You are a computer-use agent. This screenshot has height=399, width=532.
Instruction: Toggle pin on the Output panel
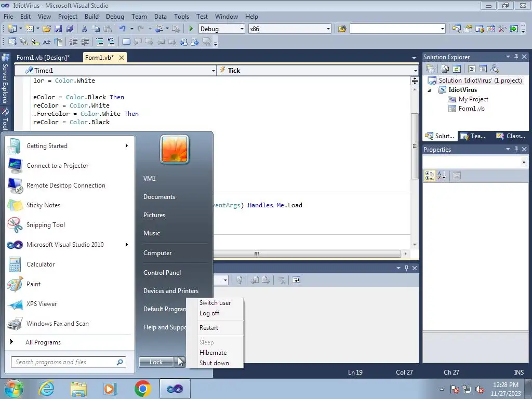(x=406, y=268)
